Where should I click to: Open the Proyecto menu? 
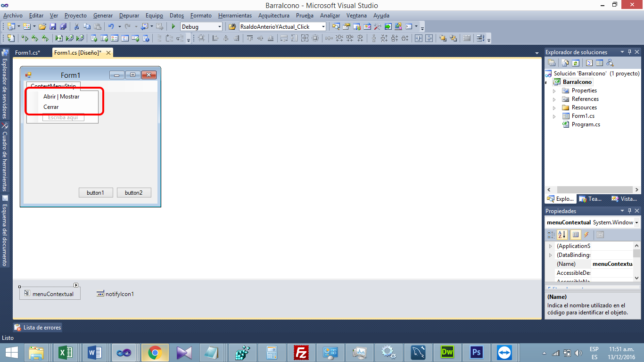75,16
